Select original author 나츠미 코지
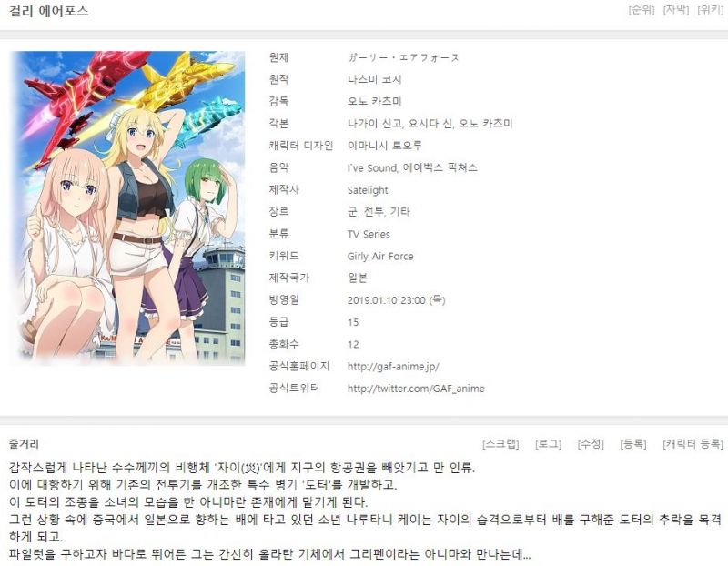The height and width of the screenshot is (566, 728). [371, 80]
